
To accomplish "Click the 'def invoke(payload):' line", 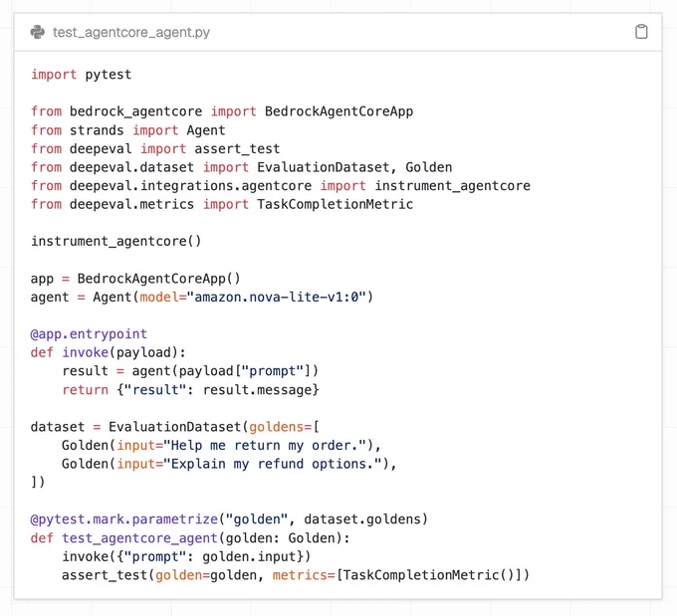I will (x=109, y=352).
